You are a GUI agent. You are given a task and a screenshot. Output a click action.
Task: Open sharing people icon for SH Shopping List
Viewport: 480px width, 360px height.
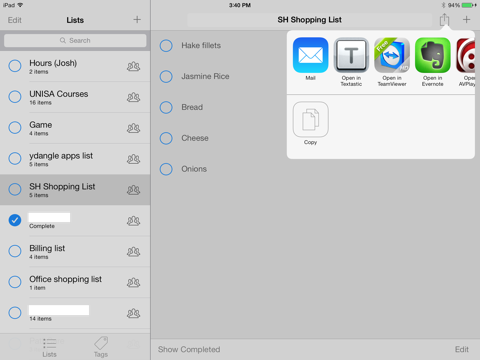[133, 190]
